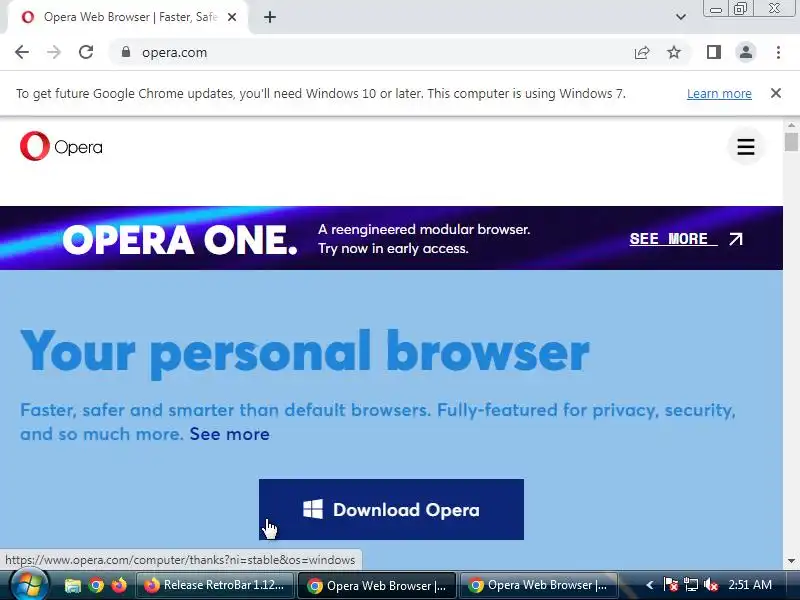
Task: Click the forward navigation arrow
Action: (x=54, y=52)
